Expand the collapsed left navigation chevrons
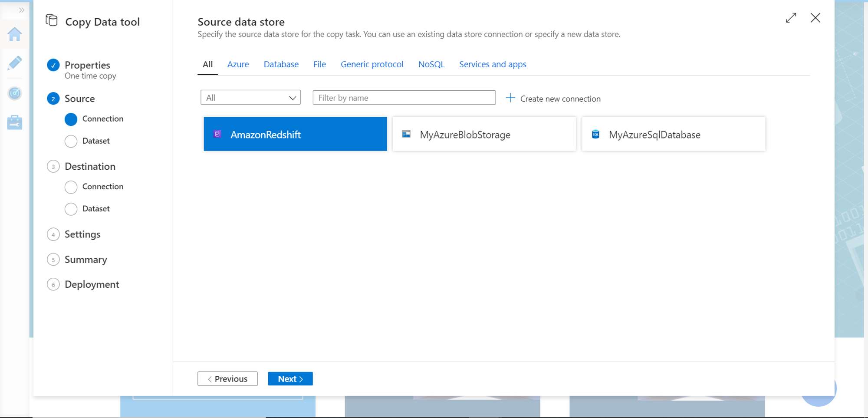Viewport: 868px width, 418px height. (x=21, y=10)
